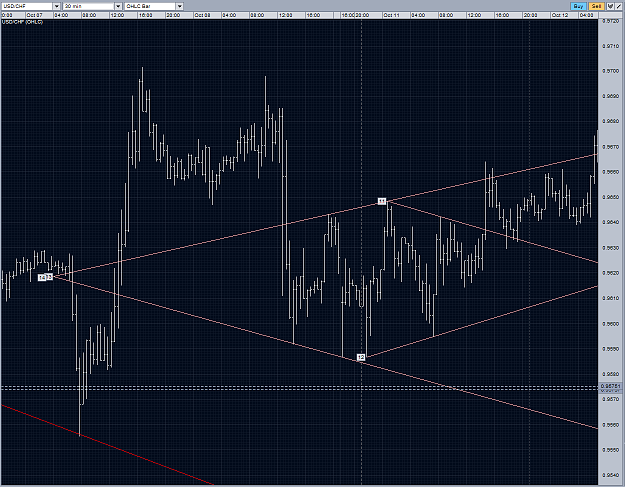
Task: Click the Oct 11 date label
Action: coord(391,15)
